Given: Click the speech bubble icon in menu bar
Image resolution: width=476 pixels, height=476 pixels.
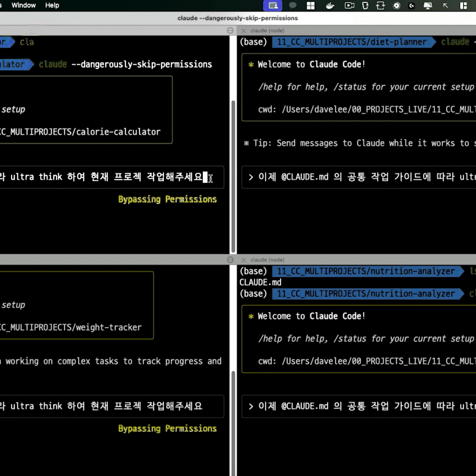Looking at the screenshot, I should coord(293,6).
